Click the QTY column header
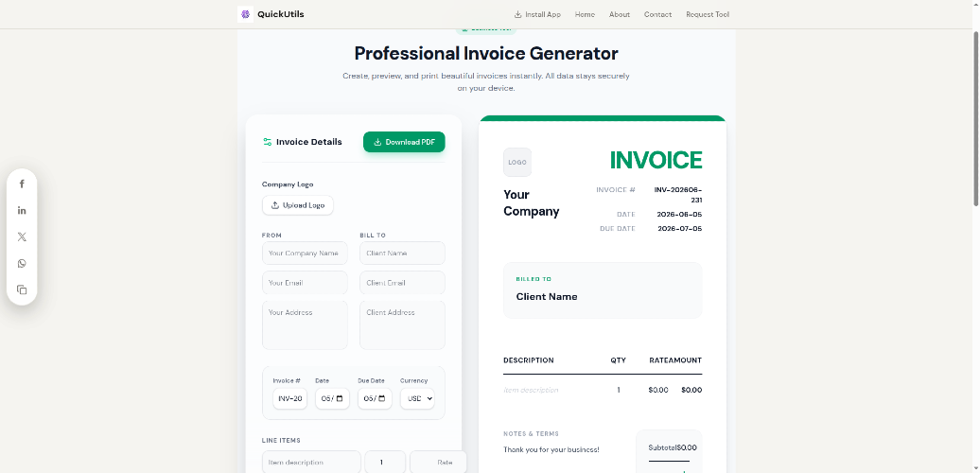Viewport: 980px width, 473px height. click(618, 360)
